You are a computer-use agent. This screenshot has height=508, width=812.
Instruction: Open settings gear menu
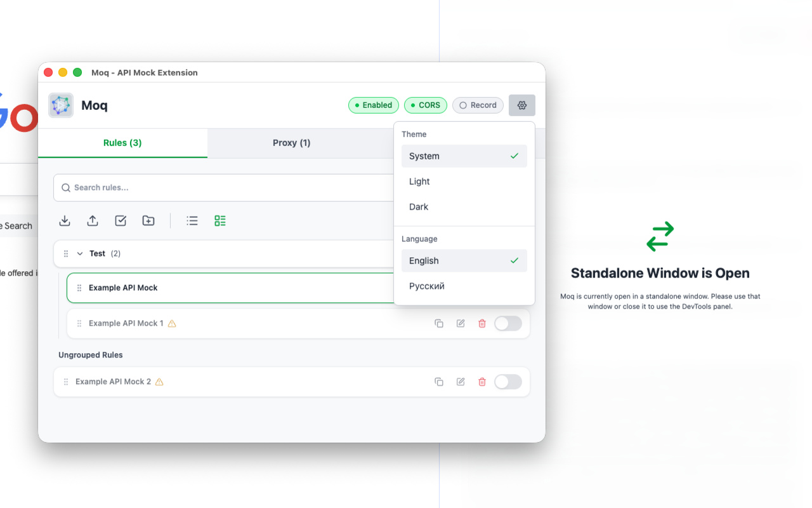click(522, 105)
